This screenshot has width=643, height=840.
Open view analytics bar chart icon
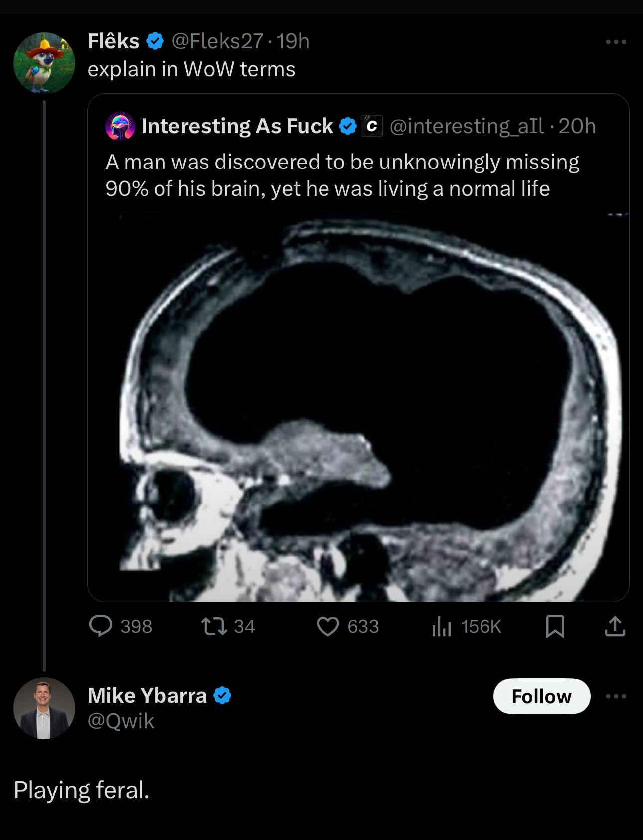pyautogui.click(x=441, y=626)
